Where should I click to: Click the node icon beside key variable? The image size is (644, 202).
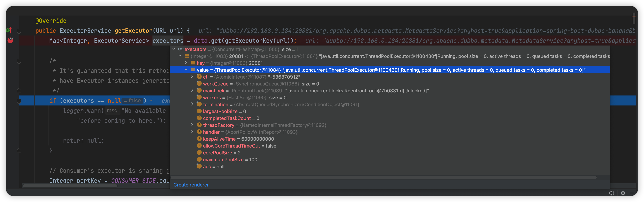(193, 63)
